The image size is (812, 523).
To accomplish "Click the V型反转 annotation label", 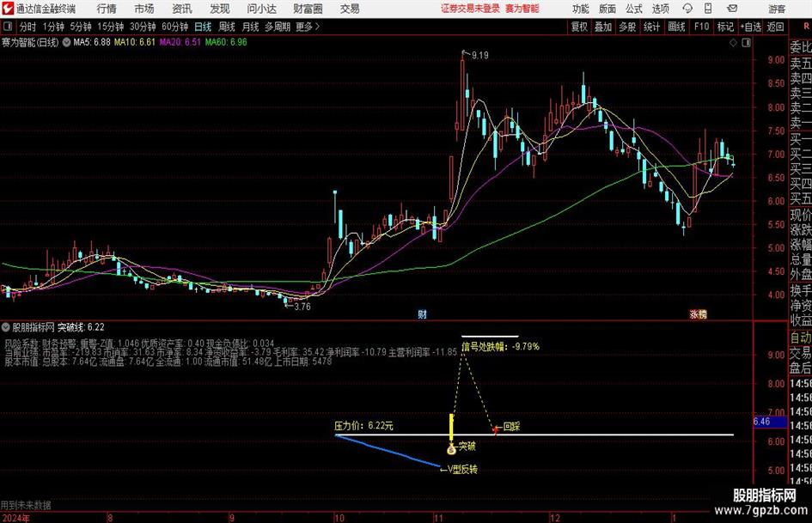I will [x=462, y=469].
